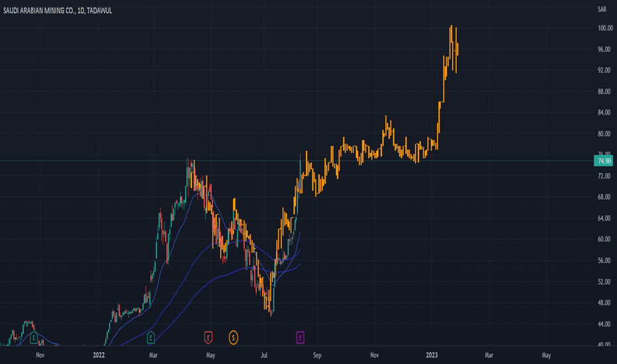Image resolution: width=617 pixels, height=364 pixels.
Task: Click the 72.00 price axis label
Action: pyautogui.click(x=605, y=176)
